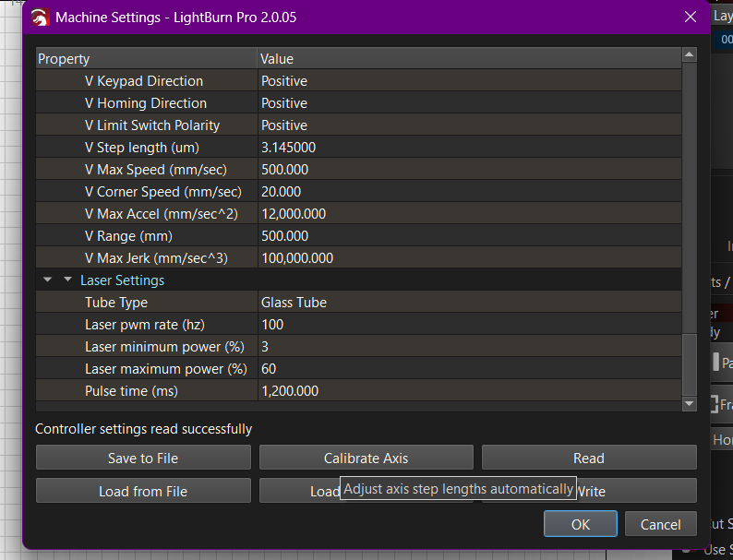Cancel the Machine Settings dialog
This screenshot has height=560, width=733.
660,524
